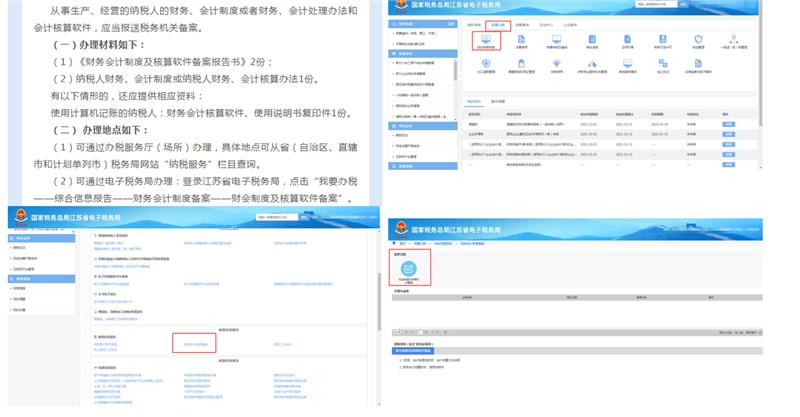Click the national emblem logo in the bottom-right portal

click(401, 229)
